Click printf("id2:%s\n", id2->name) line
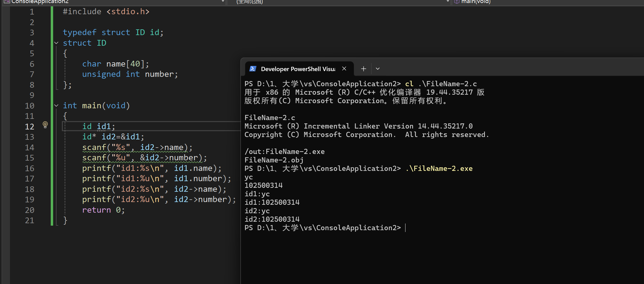 coord(154,189)
